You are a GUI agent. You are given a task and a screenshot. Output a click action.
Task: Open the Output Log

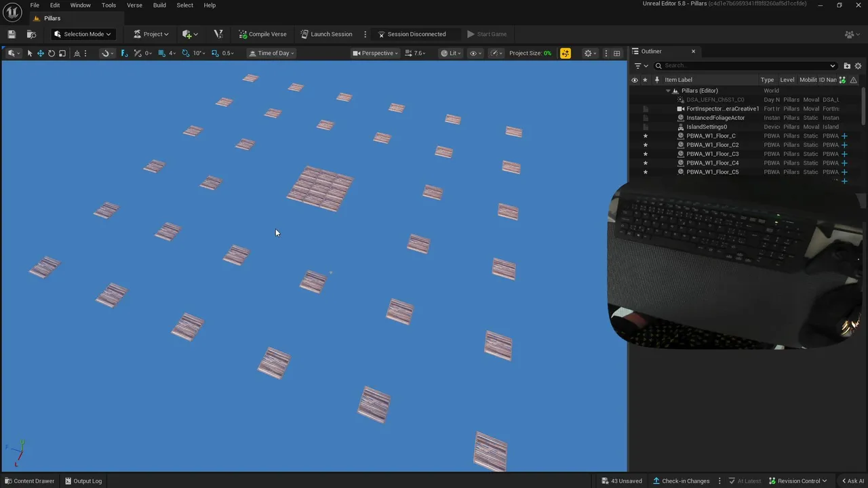click(83, 481)
